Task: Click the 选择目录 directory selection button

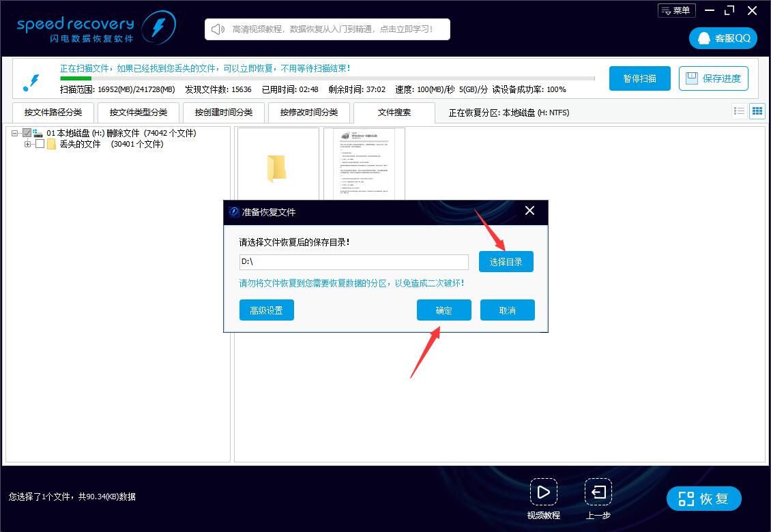Action: (x=506, y=261)
